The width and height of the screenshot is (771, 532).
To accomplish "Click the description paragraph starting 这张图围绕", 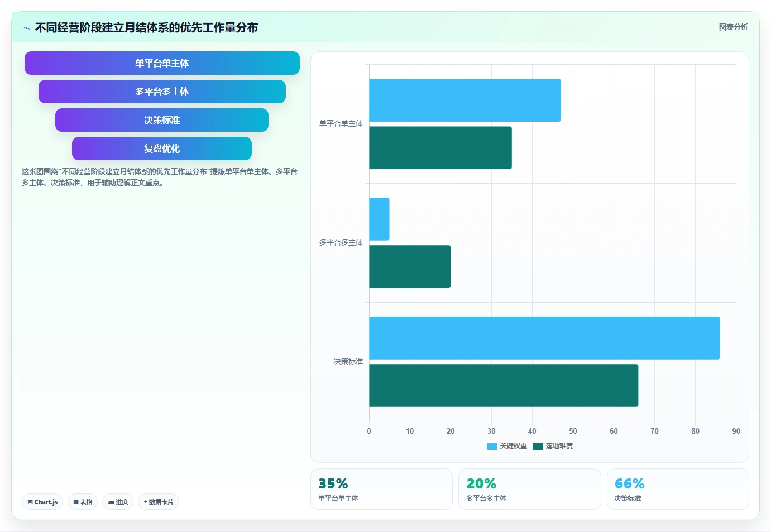I will (160, 177).
